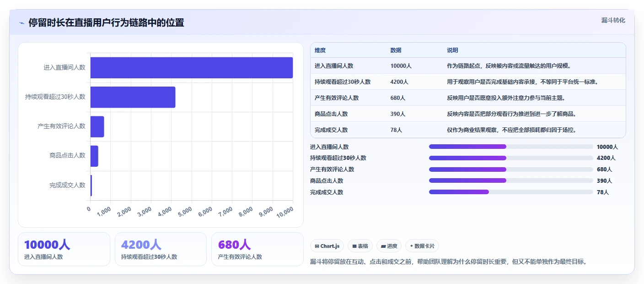This screenshot has width=644, height=284.
Task: Click the 5,000 x-axis tick label
Action: 184,212
